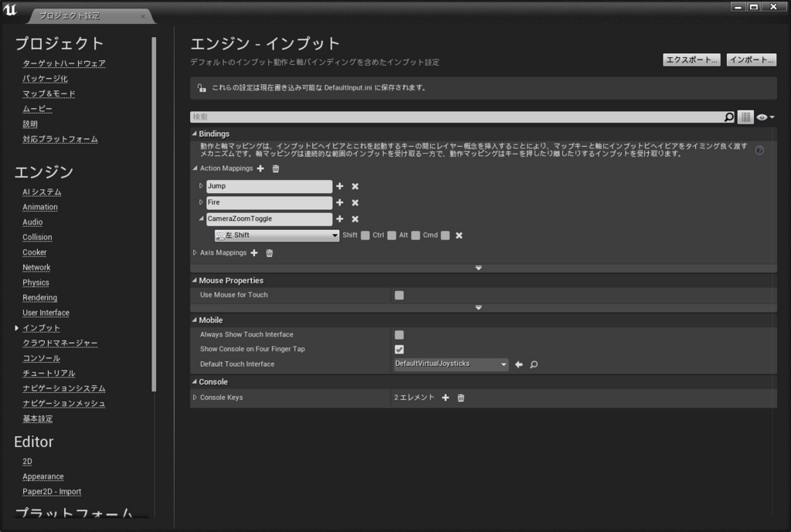Viewport: 791px width, 532px height.
Task: Add a key binding to CameraZoomToggle
Action: tap(340, 219)
